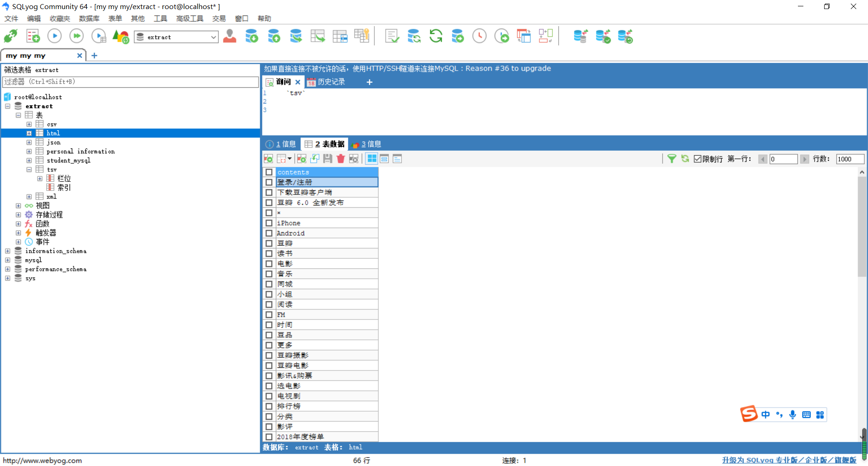Check the row checkbox for Android
This screenshot has height=466, width=868.
[269, 233]
